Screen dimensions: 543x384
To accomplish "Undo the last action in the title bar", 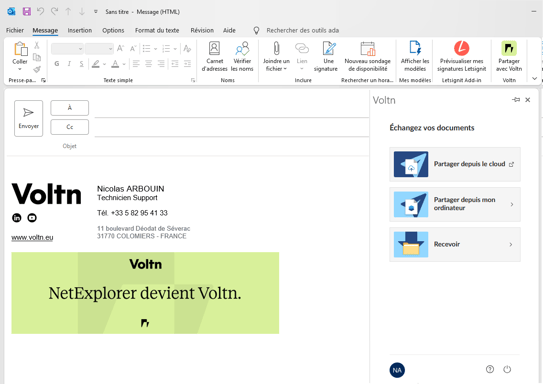I will [41, 11].
